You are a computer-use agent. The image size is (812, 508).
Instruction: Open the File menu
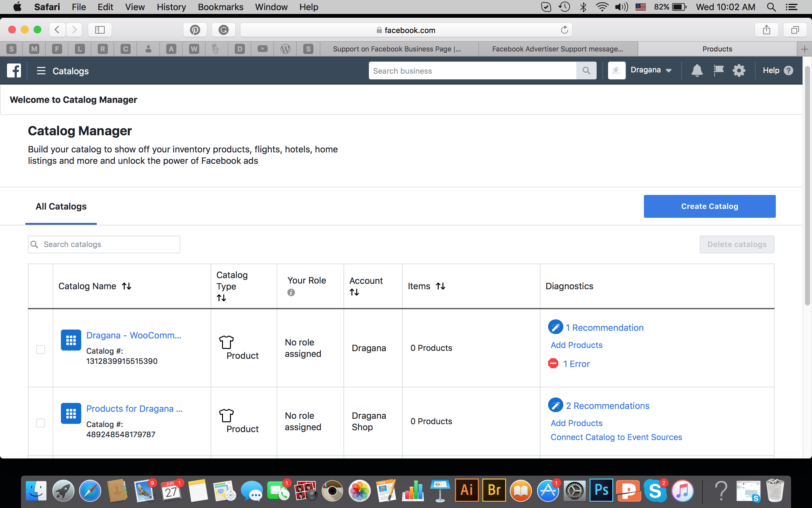[79, 7]
